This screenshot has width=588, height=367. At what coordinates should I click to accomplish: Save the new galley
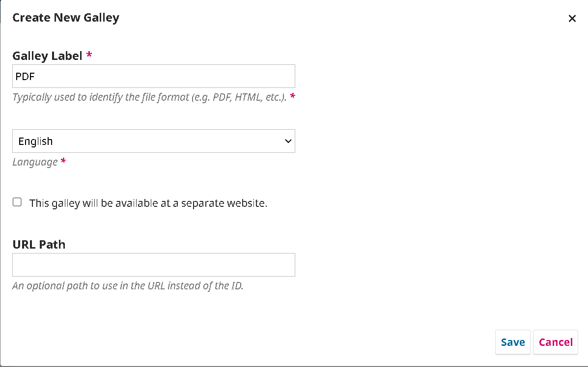(512, 342)
